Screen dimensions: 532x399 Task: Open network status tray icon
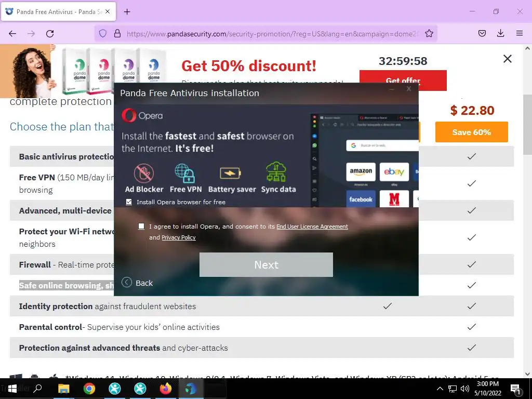pos(453,389)
